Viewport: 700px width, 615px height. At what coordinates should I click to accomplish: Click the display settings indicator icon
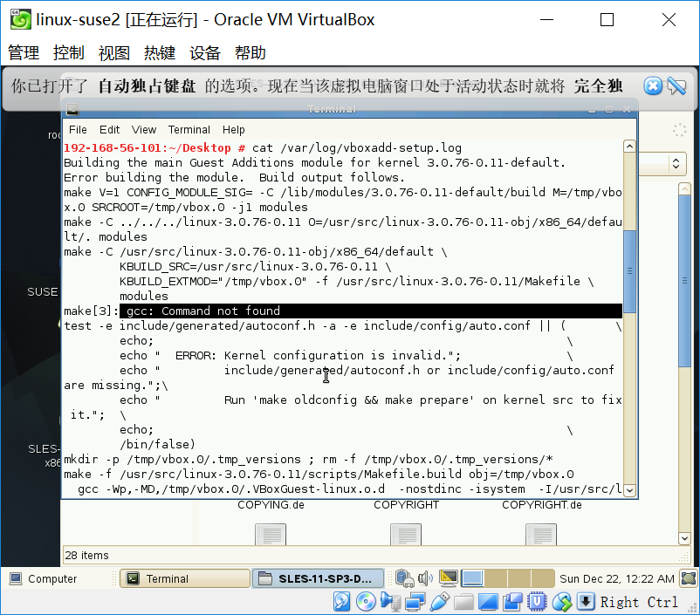(x=488, y=602)
